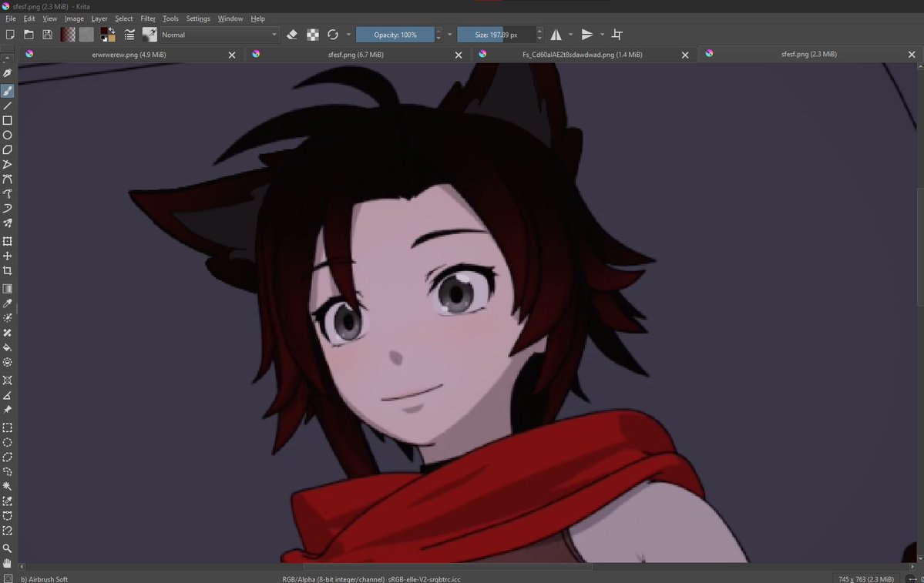Image resolution: width=924 pixels, height=583 pixels.
Task: Select the Gradient tool in toolbox
Action: (x=7, y=289)
